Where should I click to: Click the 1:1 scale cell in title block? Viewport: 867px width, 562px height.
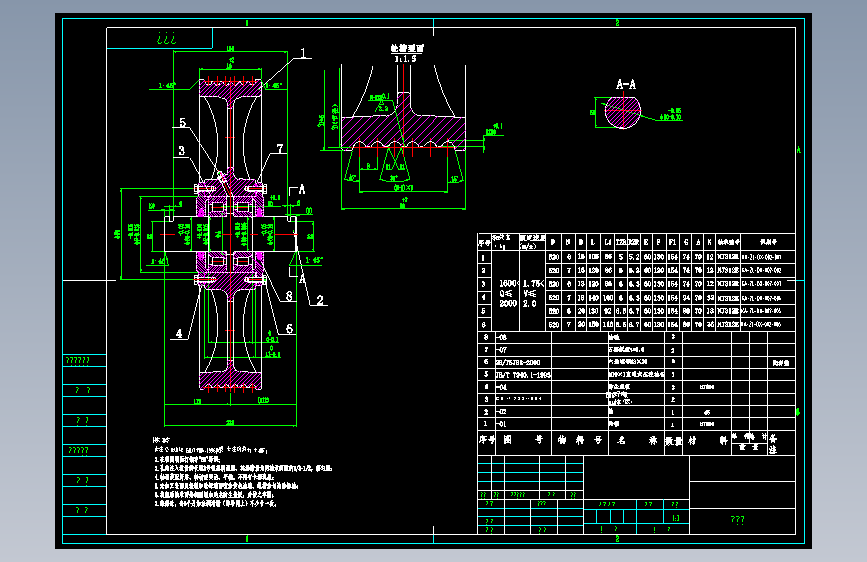point(676,518)
